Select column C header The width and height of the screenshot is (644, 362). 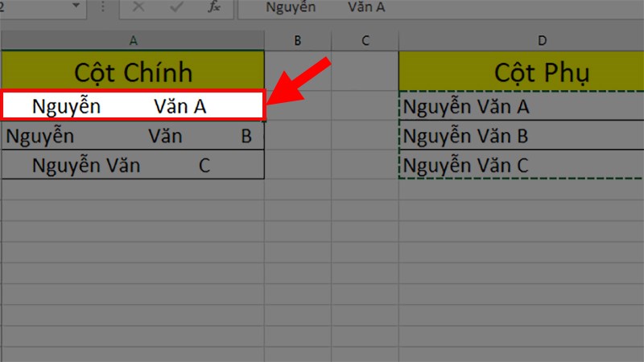tap(365, 40)
